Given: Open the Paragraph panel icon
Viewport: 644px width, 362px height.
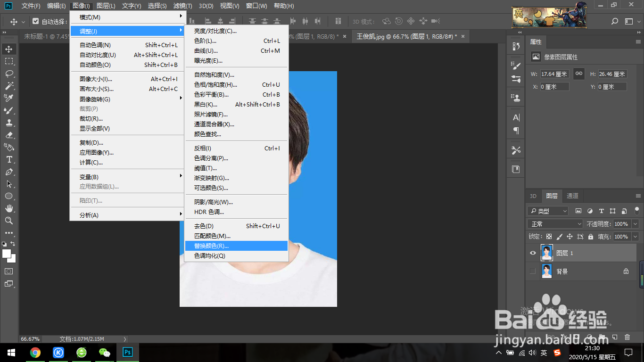Looking at the screenshot, I should [516, 131].
